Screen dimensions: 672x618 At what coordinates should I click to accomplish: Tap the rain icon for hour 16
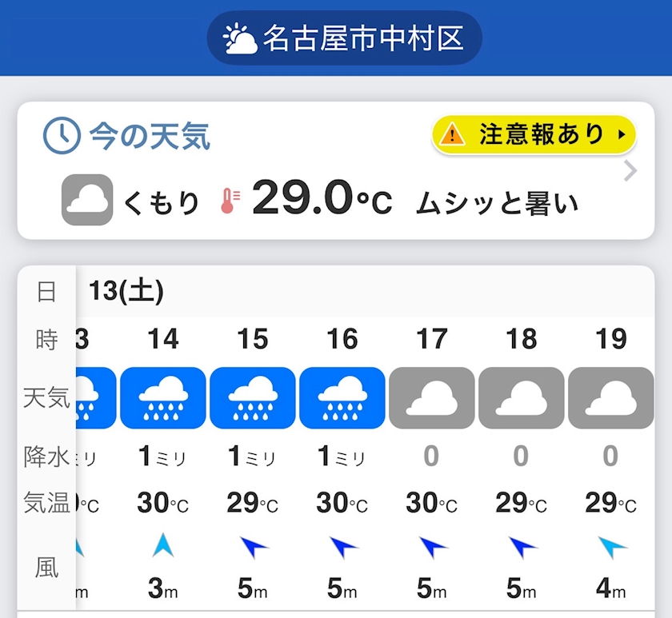(342, 397)
